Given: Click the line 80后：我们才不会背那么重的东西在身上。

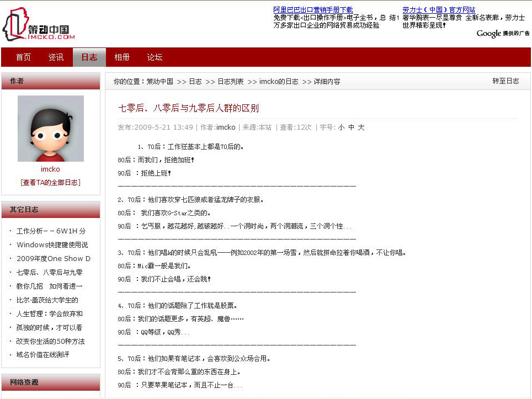Looking at the screenshot, I should 179,372.
